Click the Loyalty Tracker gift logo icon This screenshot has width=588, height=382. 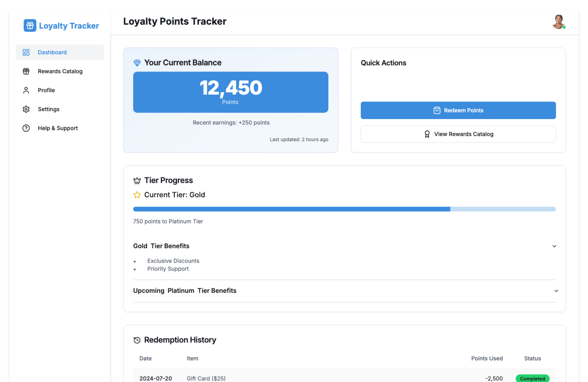coord(30,26)
